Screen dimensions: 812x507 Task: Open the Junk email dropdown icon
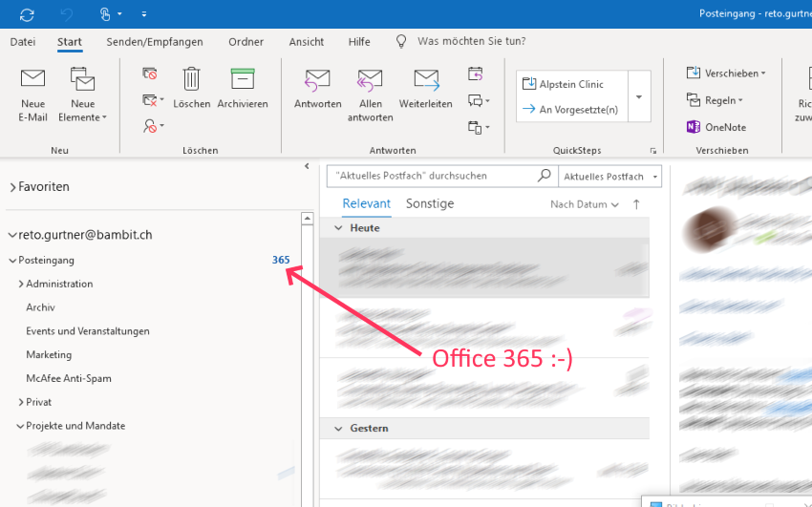pyautogui.click(x=153, y=126)
